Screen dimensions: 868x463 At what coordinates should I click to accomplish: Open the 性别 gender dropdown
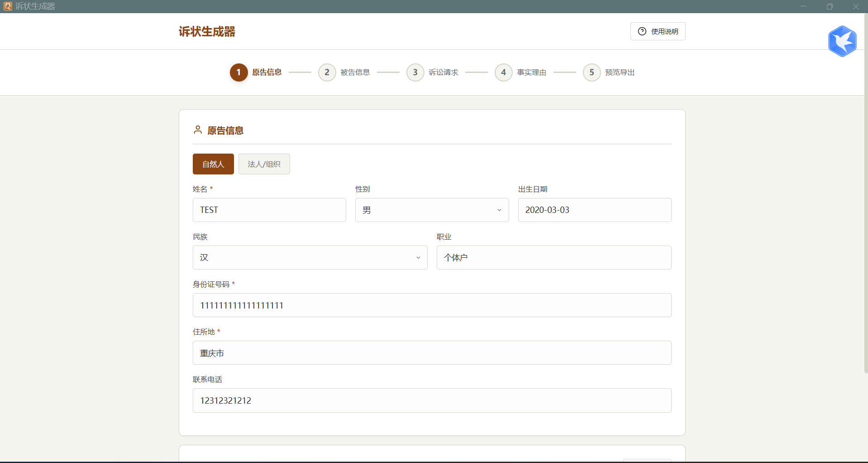432,210
